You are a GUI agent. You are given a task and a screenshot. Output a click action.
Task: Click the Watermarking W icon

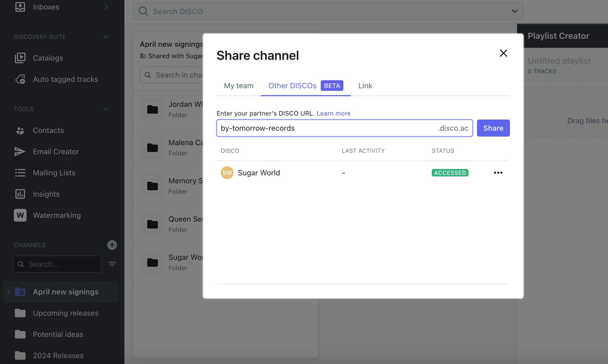pos(20,215)
